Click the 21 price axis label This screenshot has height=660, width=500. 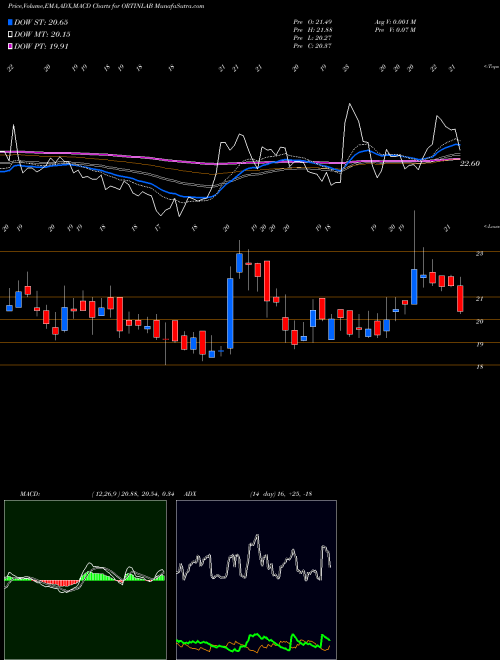click(x=479, y=299)
